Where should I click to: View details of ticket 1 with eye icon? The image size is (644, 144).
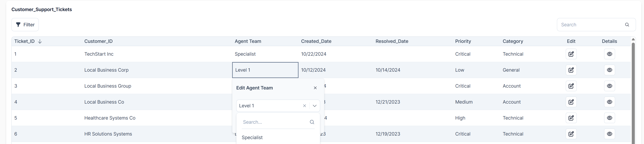(x=609, y=54)
